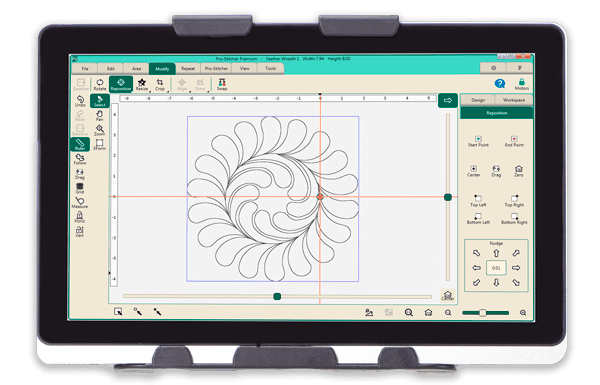Image resolution: width=600 pixels, height=385 pixels.
Task: Select the Modify tab
Action: pos(162,69)
